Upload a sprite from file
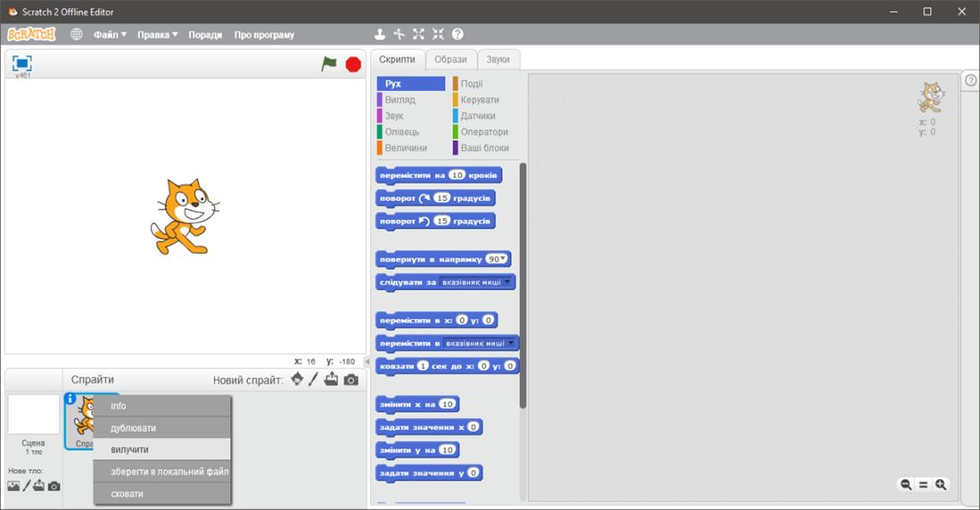The height and width of the screenshot is (510, 980). click(x=332, y=379)
